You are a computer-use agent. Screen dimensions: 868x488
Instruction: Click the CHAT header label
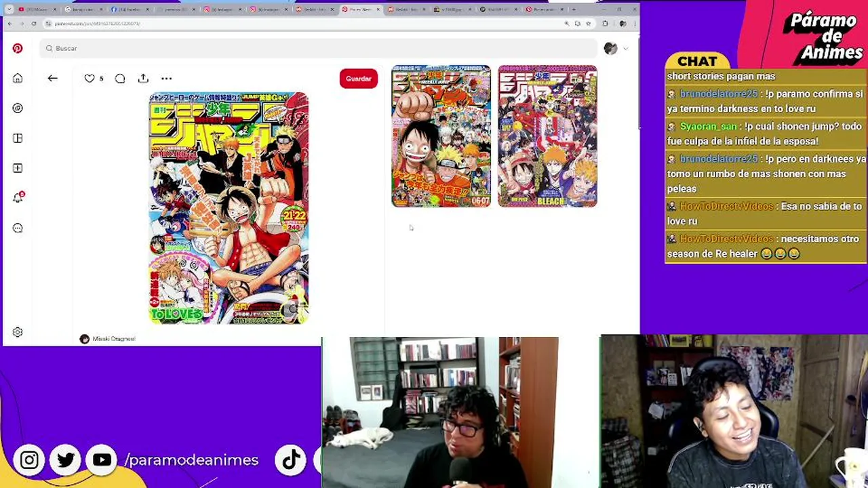pos(697,62)
